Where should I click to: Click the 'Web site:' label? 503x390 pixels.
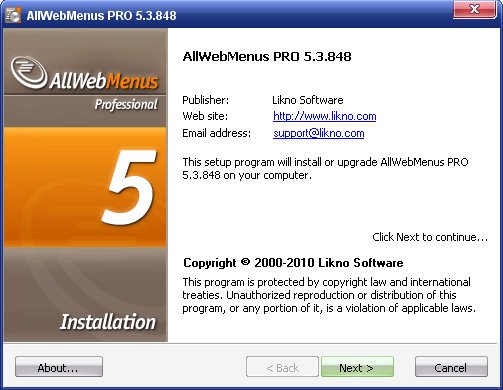(205, 116)
